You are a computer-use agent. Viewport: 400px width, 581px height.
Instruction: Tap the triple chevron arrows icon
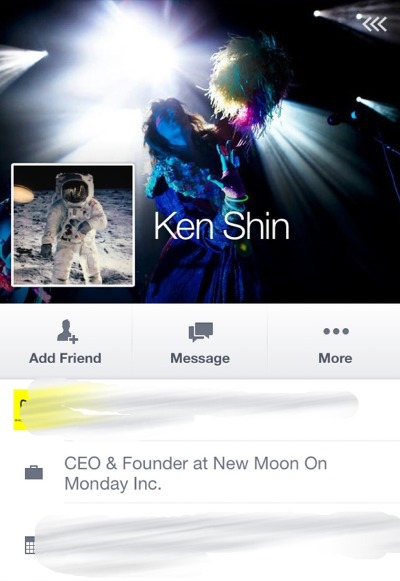tap(374, 24)
